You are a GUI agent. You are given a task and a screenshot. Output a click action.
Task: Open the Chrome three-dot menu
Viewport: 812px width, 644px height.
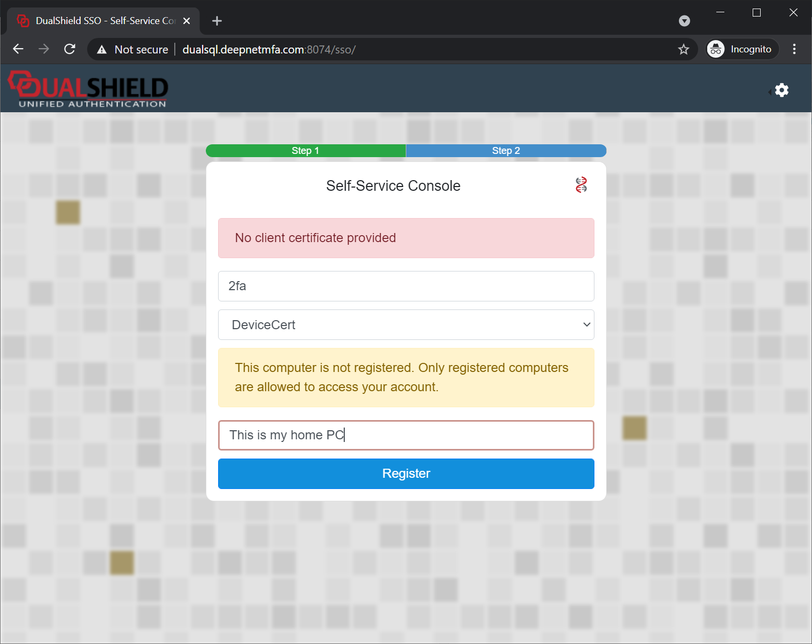point(794,49)
